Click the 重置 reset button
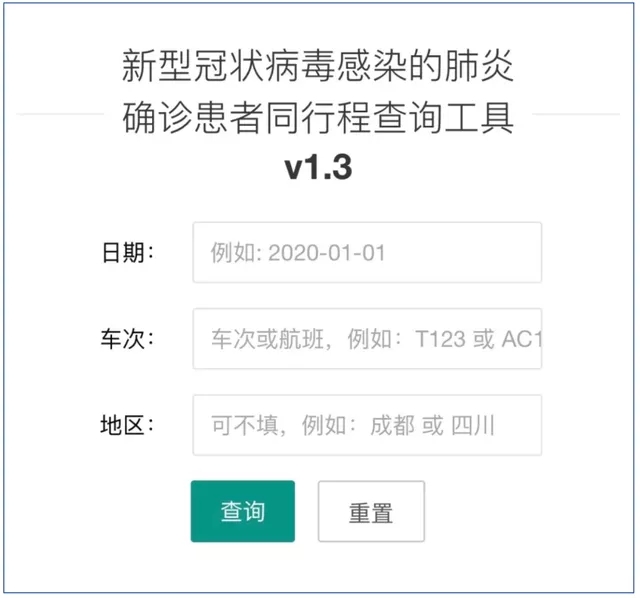The image size is (640, 598). coord(371,512)
